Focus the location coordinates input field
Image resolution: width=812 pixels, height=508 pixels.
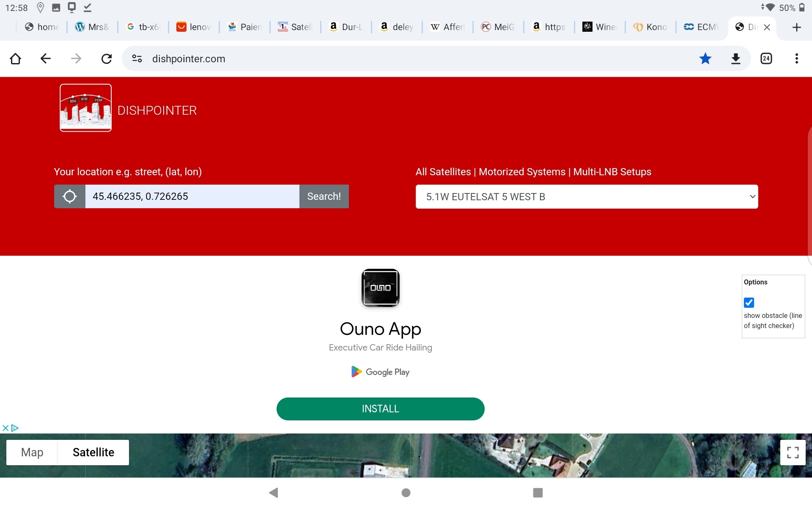192,196
